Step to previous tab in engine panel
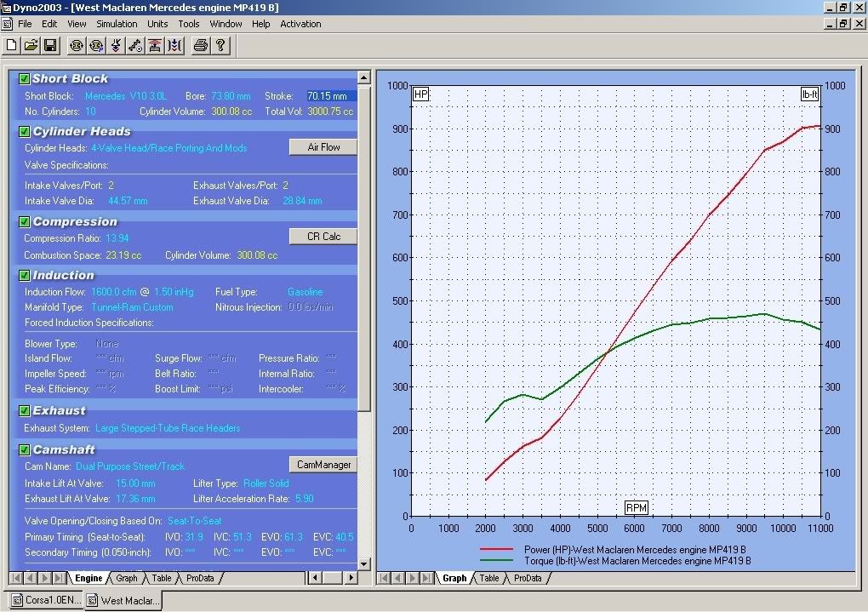 31,578
